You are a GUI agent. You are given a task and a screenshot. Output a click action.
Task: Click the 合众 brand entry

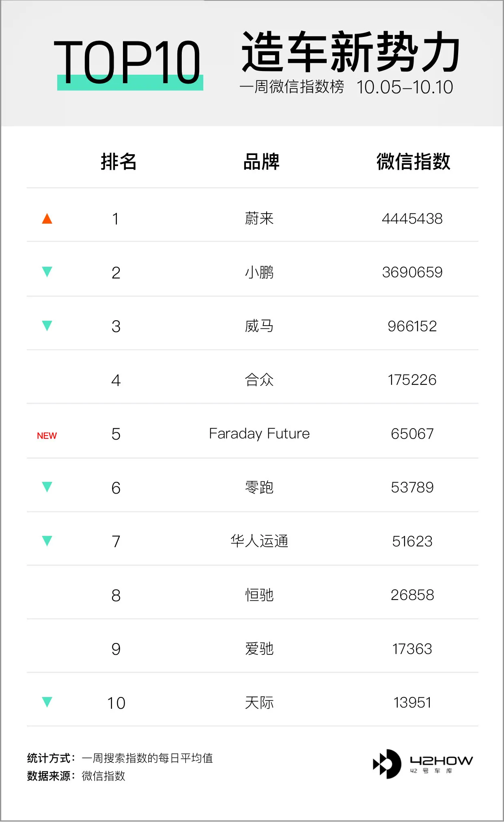pos(259,380)
